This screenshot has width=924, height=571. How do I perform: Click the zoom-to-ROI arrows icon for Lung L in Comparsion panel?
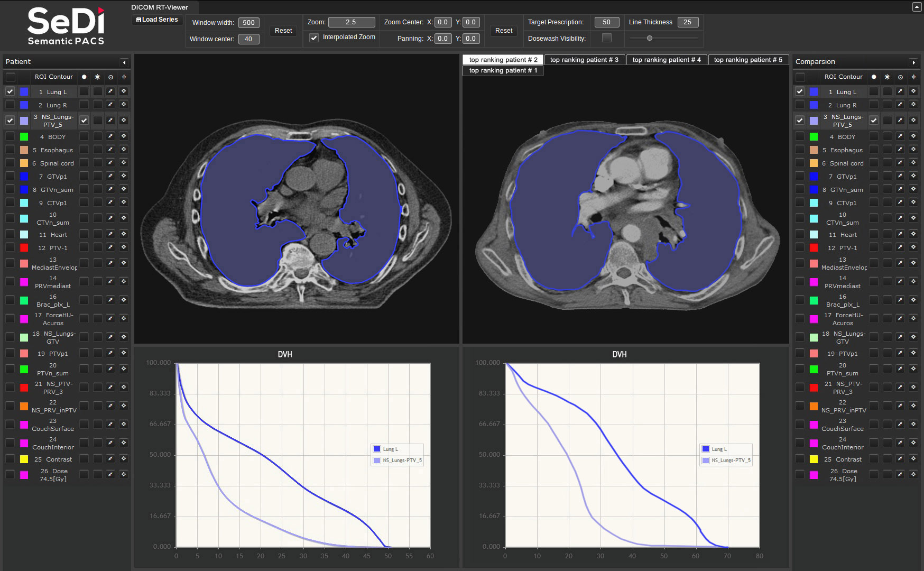click(900, 91)
